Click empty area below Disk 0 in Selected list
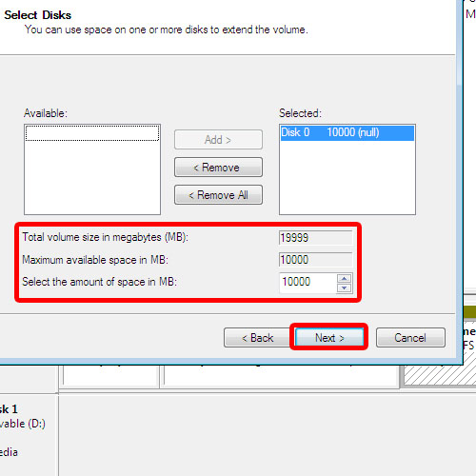This screenshot has width=476, height=476. tap(347, 178)
